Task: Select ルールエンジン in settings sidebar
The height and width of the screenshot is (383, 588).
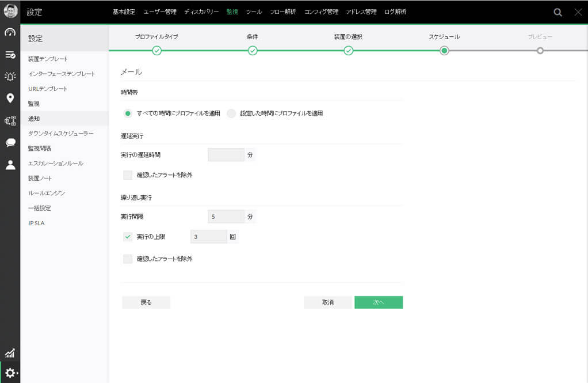Action: coord(47,193)
